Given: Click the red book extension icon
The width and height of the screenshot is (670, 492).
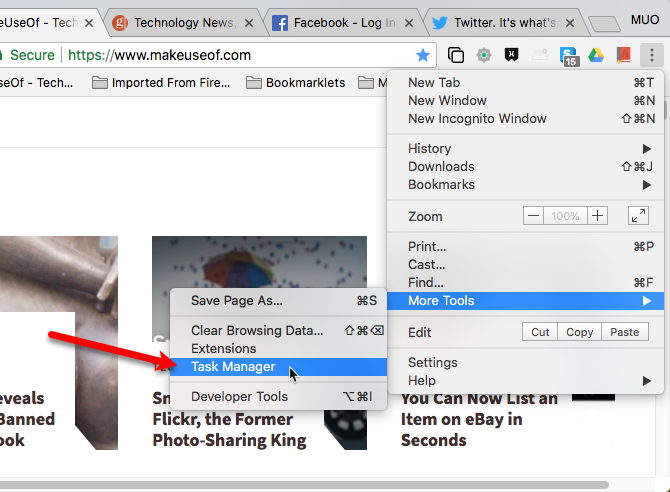Looking at the screenshot, I should click(x=623, y=55).
